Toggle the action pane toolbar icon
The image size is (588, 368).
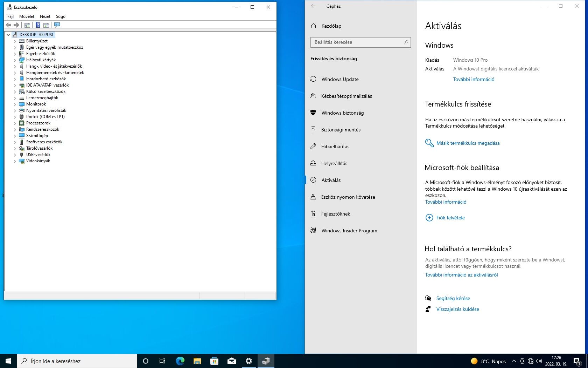pyautogui.click(x=46, y=25)
